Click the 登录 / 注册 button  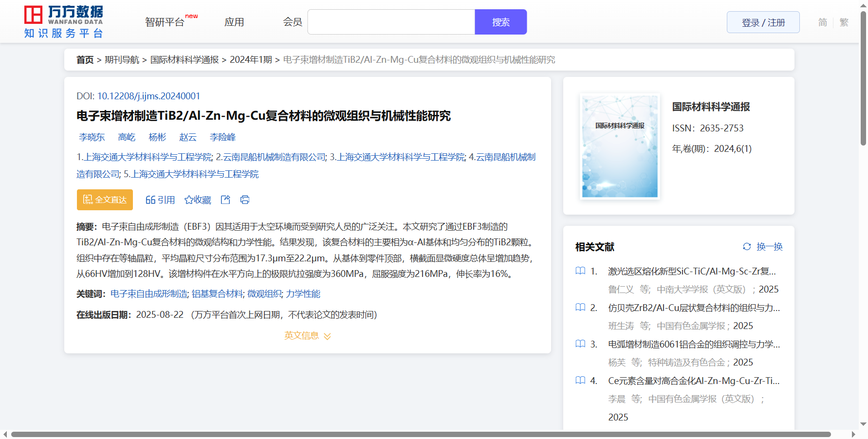pyautogui.click(x=763, y=22)
